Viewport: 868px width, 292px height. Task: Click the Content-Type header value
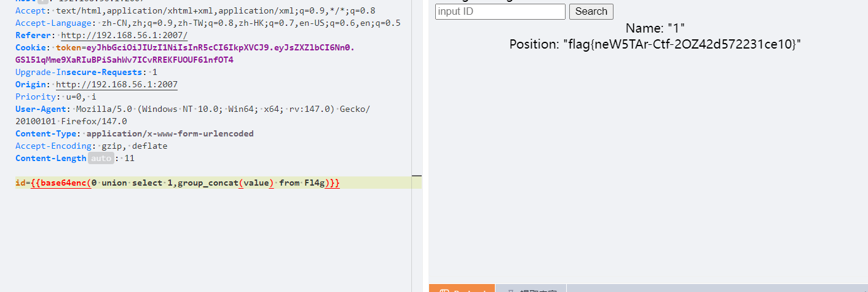[170, 134]
